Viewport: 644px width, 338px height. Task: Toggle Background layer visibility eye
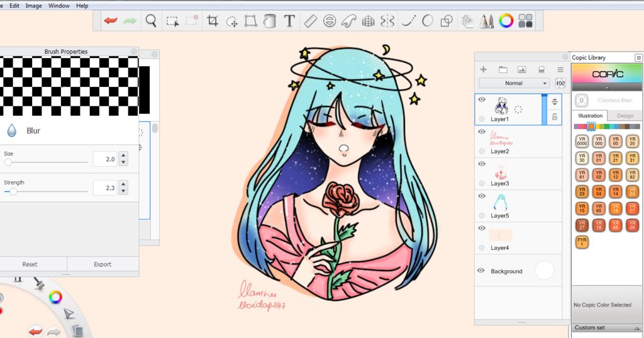tap(481, 271)
